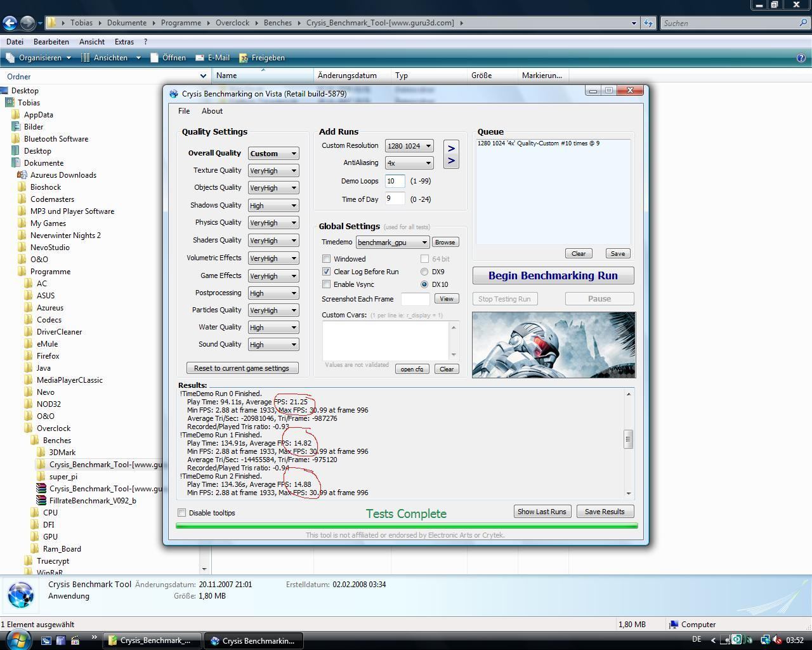Open the Water Quality dropdown
The image size is (812, 650).
(273, 328)
